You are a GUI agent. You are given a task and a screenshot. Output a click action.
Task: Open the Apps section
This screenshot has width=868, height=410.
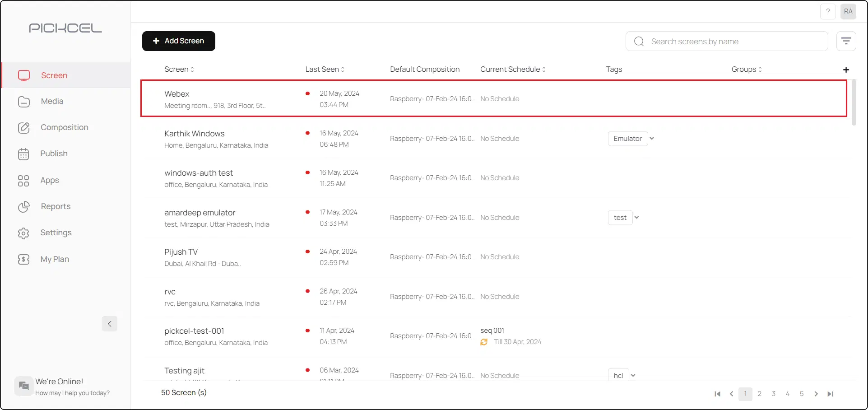[x=50, y=180]
